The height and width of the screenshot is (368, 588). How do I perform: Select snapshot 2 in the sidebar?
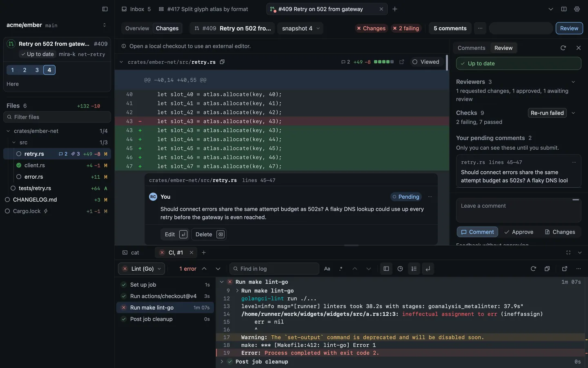[25, 70]
